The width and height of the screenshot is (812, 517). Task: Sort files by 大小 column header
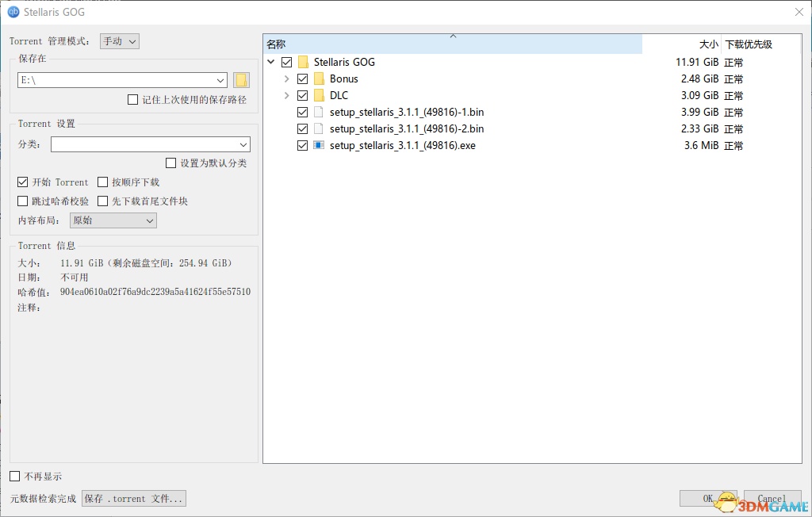681,44
